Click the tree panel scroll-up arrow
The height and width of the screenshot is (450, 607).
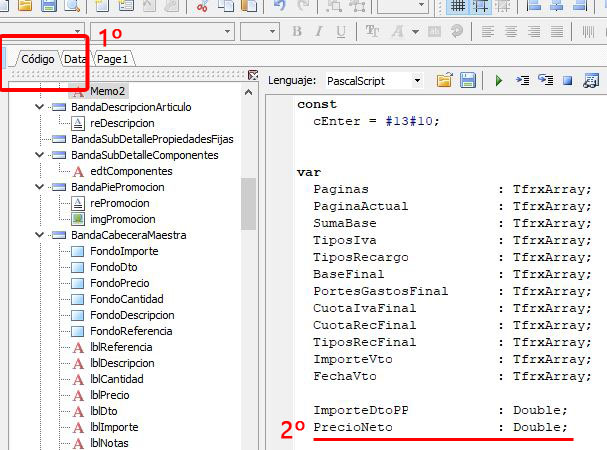click(249, 92)
